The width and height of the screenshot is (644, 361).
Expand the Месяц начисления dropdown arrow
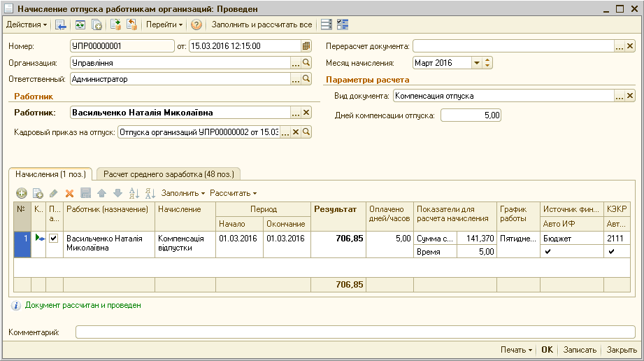[476, 63]
